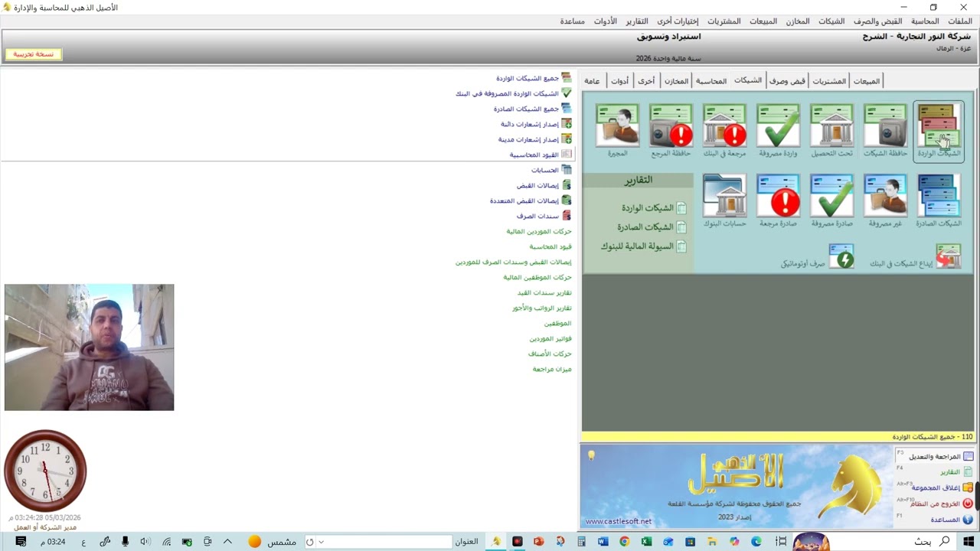This screenshot has height=551, width=980.
Task: Expand the العنوان address dropdown in taskbar
Action: pyautogui.click(x=321, y=542)
